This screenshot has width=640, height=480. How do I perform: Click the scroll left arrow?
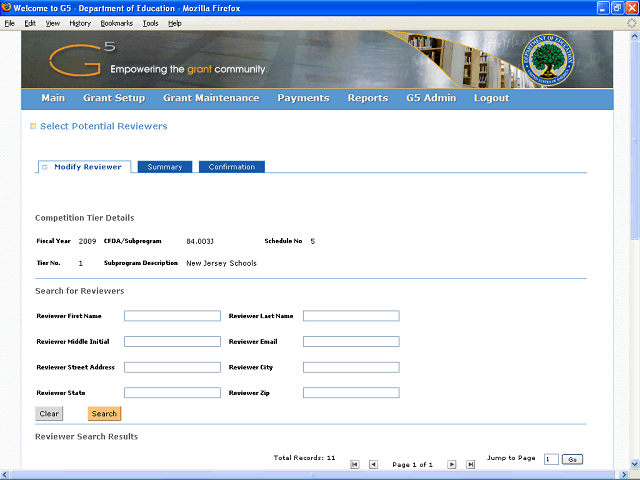click(x=4, y=475)
